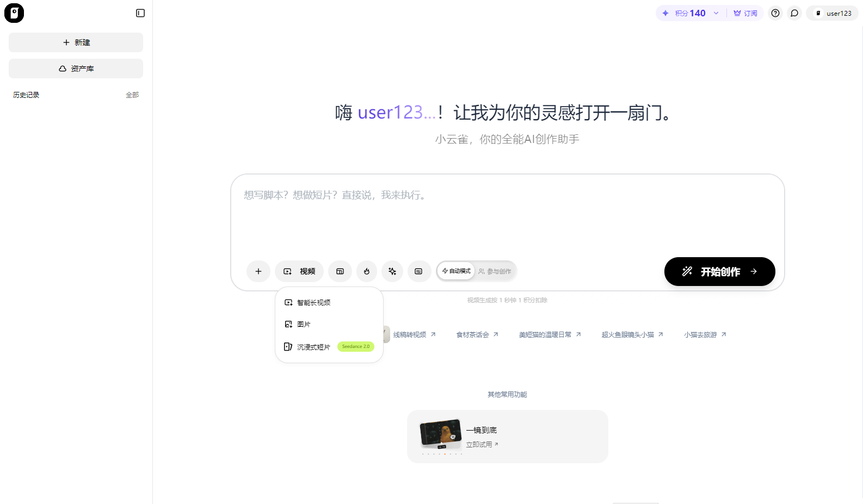Open the 美短猫的温暖日常 example

tap(550, 334)
